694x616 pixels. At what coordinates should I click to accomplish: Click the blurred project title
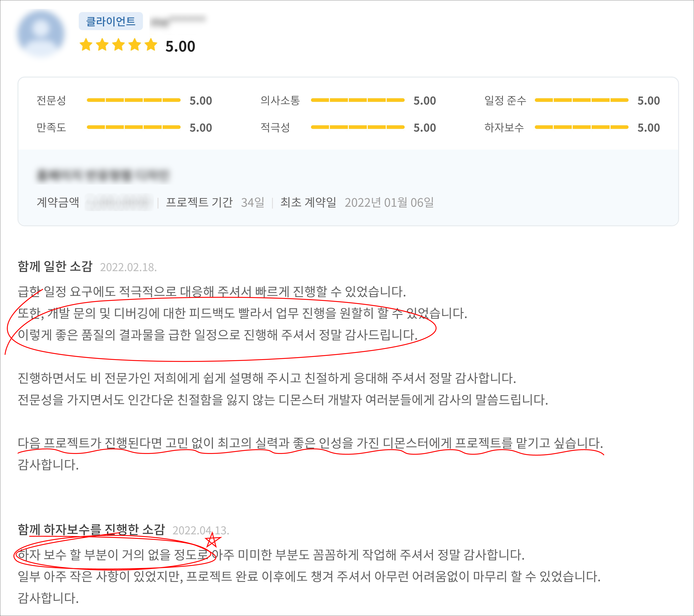[103, 176]
